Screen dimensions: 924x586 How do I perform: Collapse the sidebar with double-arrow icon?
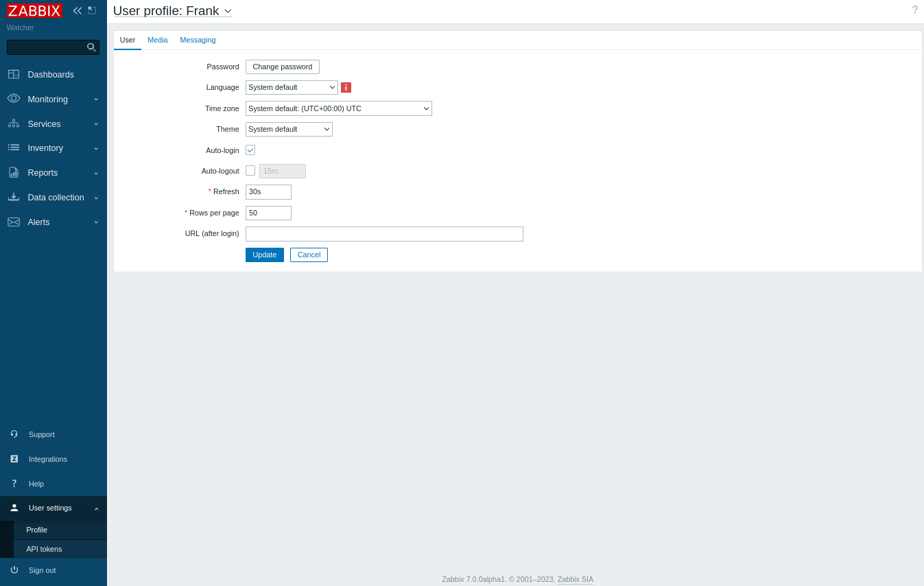tap(78, 11)
